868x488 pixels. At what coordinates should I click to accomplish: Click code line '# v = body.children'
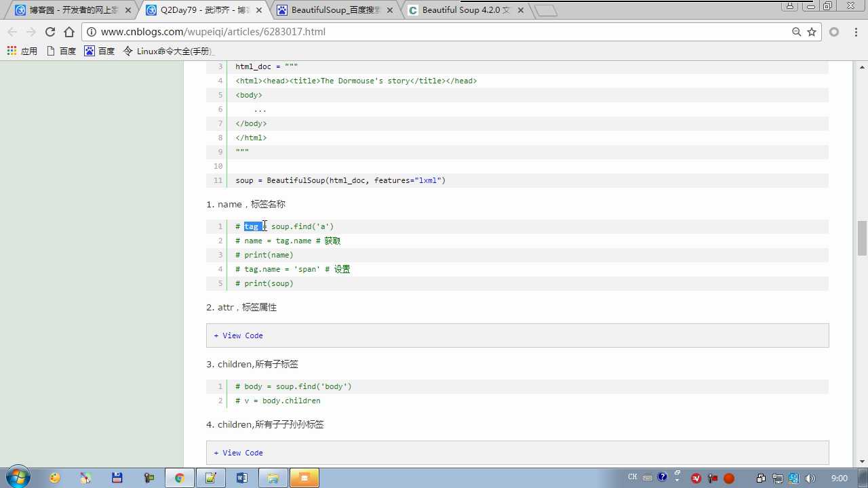tap(278, 401)
